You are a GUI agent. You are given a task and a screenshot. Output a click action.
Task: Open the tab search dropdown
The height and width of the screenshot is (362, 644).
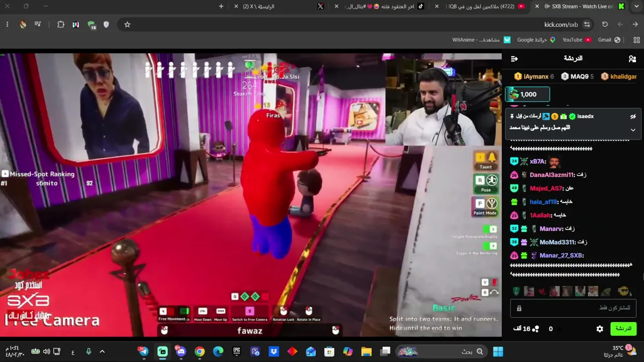click(636, 7)
